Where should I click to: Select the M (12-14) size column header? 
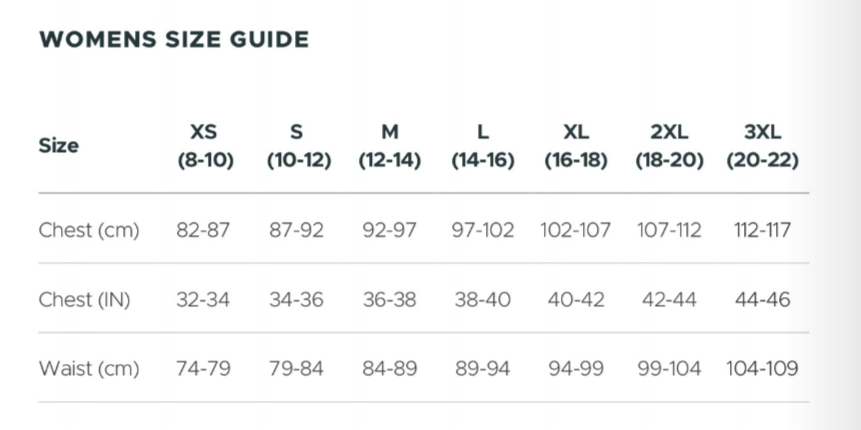(x=389, y=146)
